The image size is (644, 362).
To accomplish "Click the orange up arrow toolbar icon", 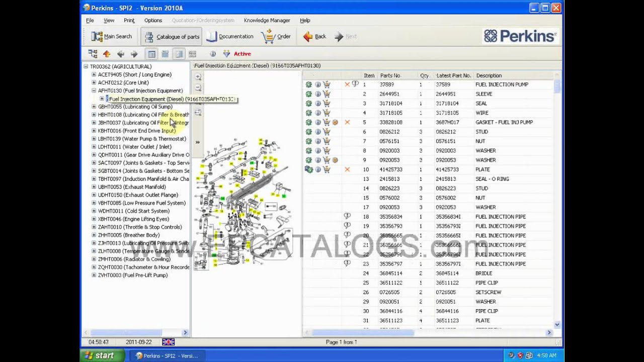I will 107,54.
